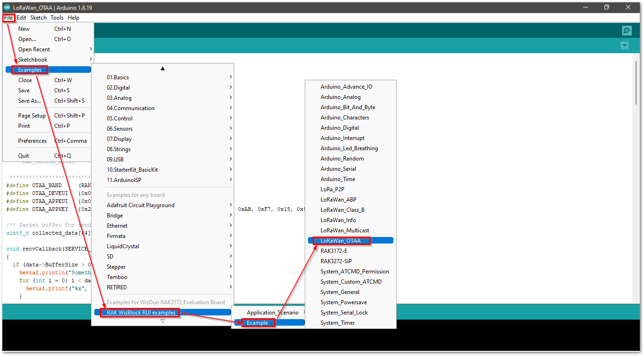This screenshot has height=356, width=644.
Task: Expand the 04.Communication examples submenu
Action: tap(162, 108)
